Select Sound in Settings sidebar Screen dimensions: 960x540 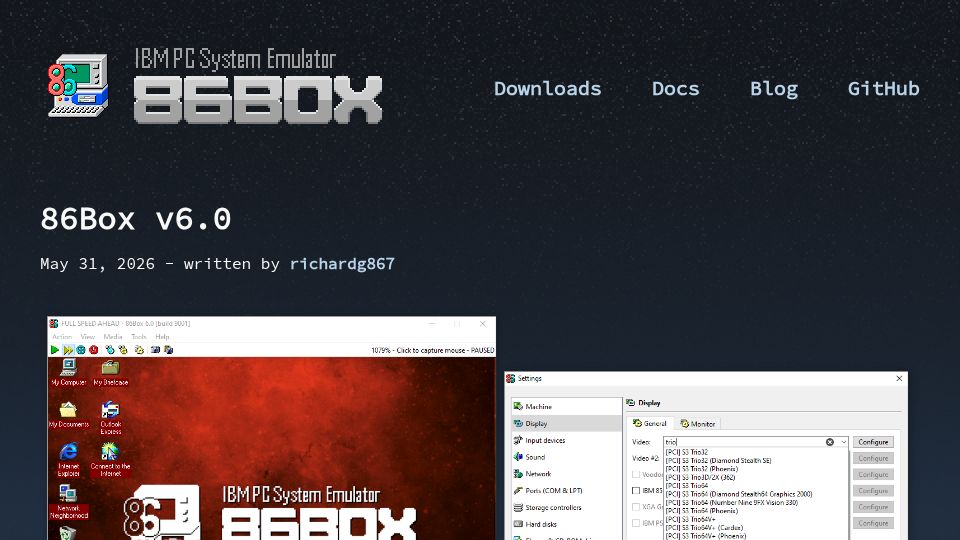point(566,457)
